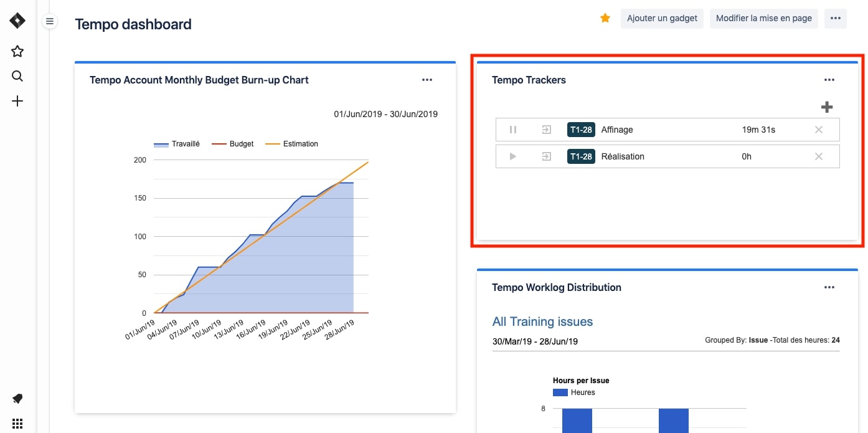Open Burn-up Chart gadget options menu
The width and height of the screenshot is (868, 433).
coord(427,80)
